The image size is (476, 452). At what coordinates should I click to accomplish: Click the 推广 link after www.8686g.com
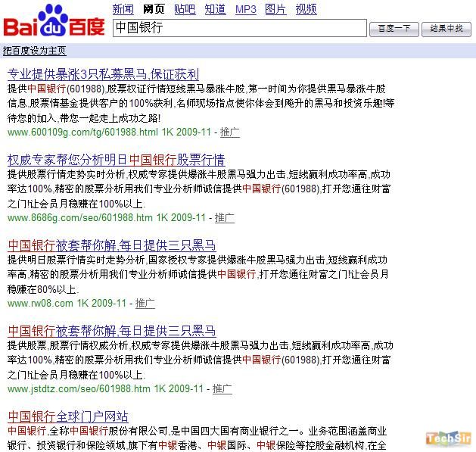click(x=225, y=217)
